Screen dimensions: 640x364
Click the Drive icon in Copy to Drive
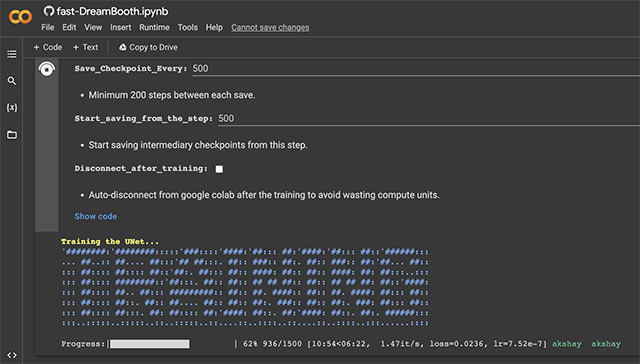[x=122, y=47]
